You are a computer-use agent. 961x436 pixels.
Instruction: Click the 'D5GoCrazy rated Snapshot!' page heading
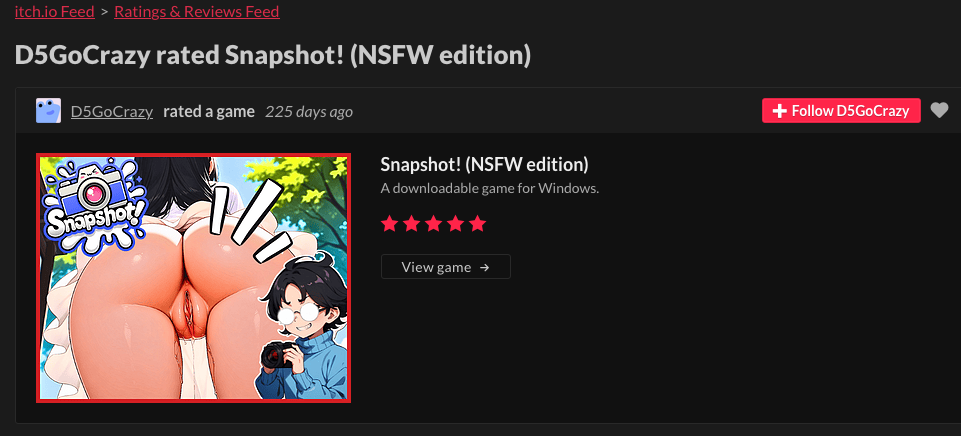pos(272,55)
